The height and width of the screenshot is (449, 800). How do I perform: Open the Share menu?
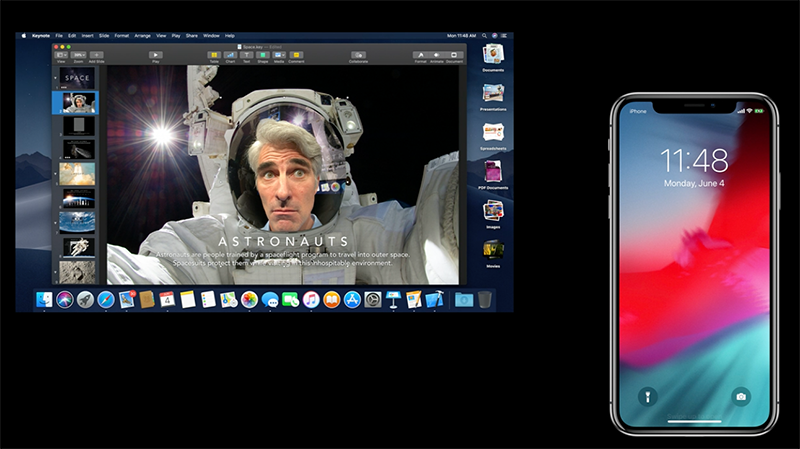click(x=192, y=36)
